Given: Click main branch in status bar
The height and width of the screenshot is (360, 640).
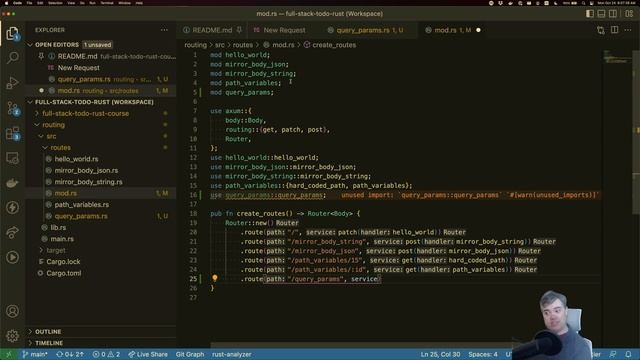Looking at the screenshot, I should [35, 354].
